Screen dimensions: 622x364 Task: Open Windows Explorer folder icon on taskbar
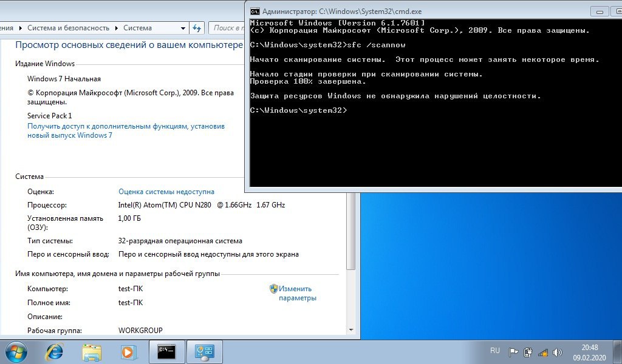(x=92, y=352)
